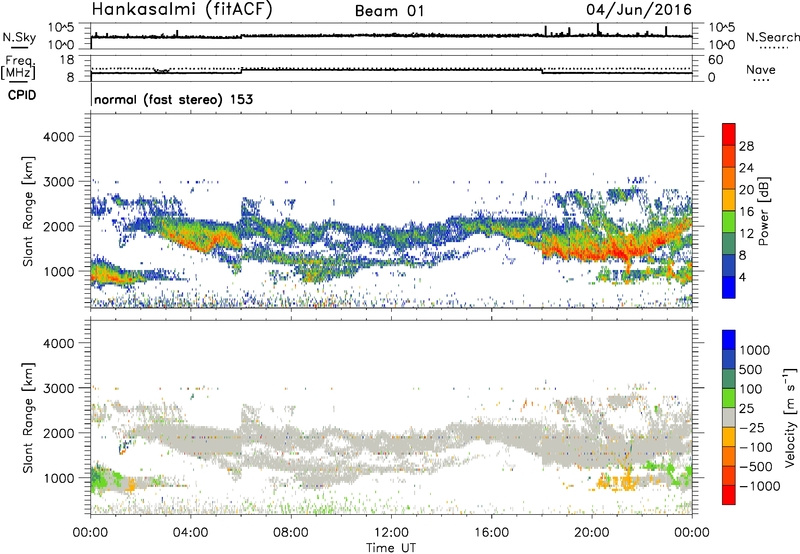Click the '4000' tick in the power panel
Viewport: 800px width, 554px height.
pos(58,137)
